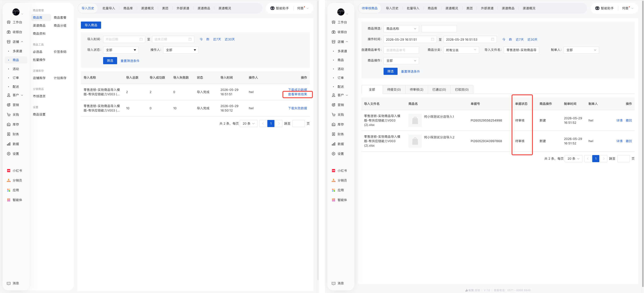This screenshot has width=644, height=293.
Task: Click 采购 cart icon in left window sidebar
Action: pyautogui.click(x=8, y=114)
